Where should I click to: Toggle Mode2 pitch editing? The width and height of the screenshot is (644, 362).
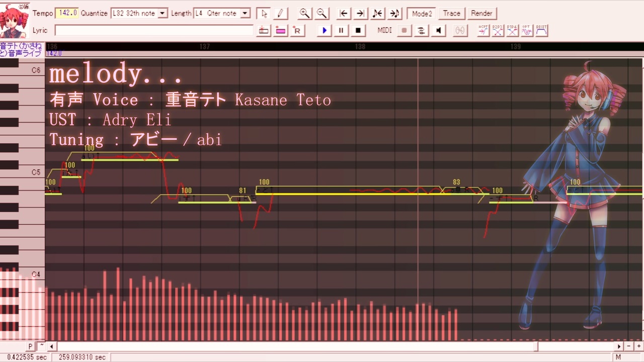point(422,13)
